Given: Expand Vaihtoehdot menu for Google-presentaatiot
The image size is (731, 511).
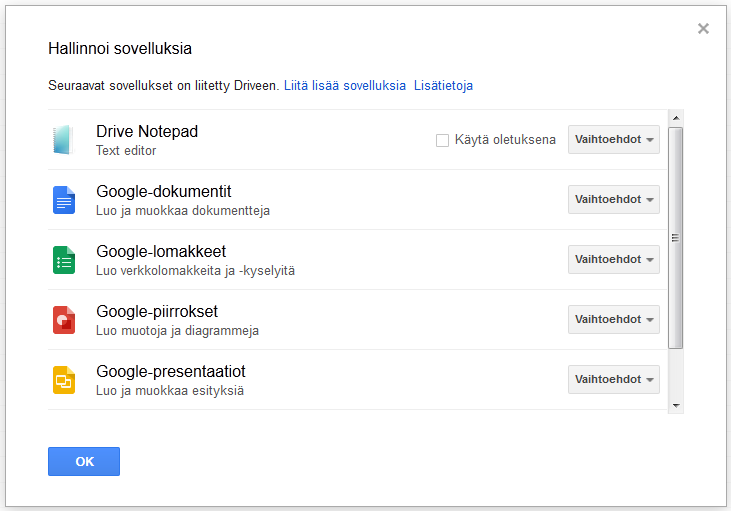Looking at the screenshot, I should 614,380.
